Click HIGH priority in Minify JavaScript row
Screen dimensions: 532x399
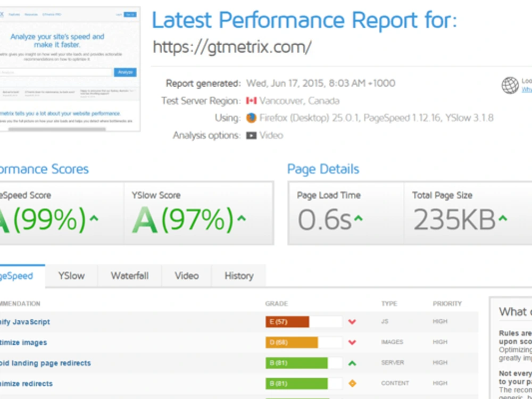(440, 321)
